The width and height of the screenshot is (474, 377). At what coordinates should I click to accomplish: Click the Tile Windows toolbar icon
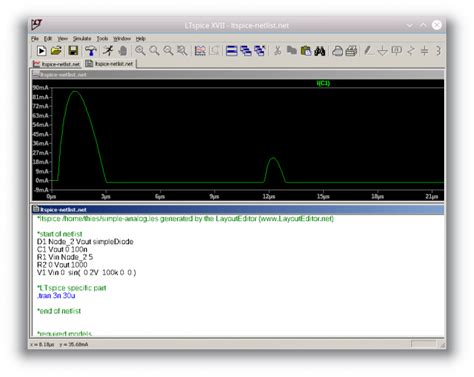coord(231,51)
